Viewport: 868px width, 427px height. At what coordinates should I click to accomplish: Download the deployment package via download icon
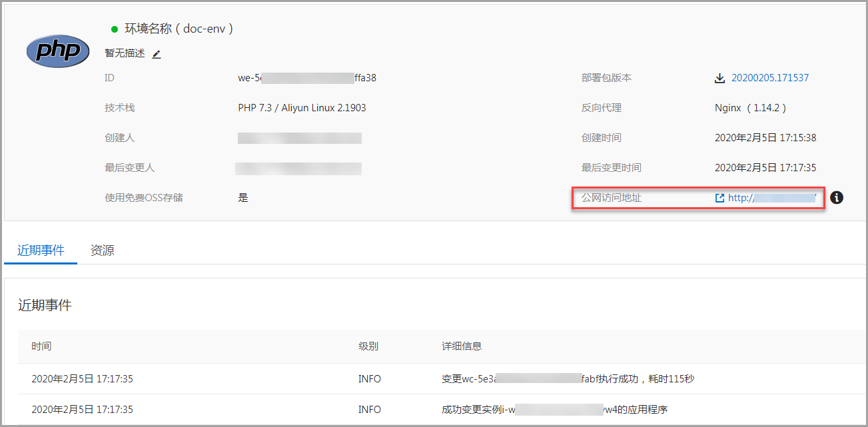[x=719, y=78]
